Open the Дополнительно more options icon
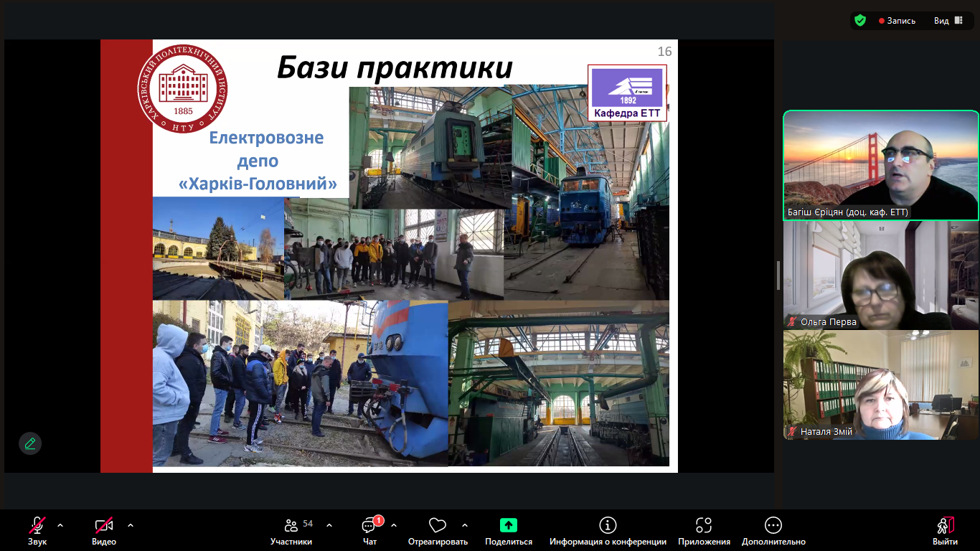This screenshot has width=980, height=551. [773, 525]
